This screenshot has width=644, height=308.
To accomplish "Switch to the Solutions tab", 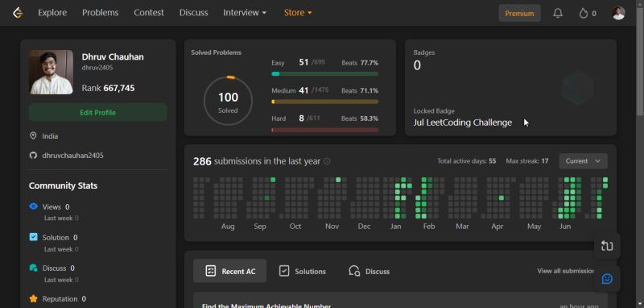I will 303,271.
